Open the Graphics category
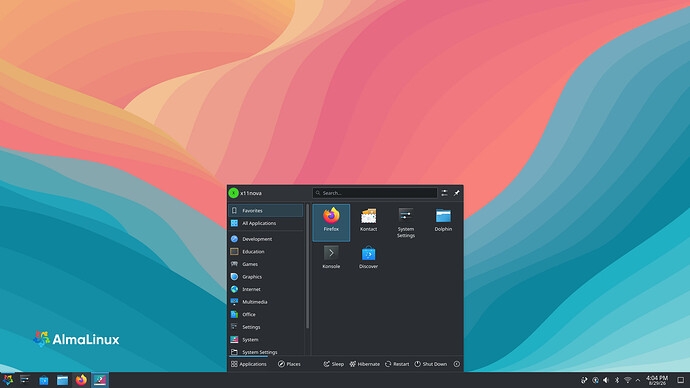Viewport: 690px width, 388px height. pyautogui.click(x=266, y=277)
